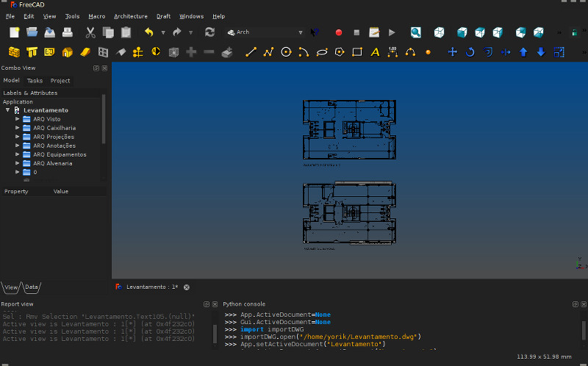Draw a Draft Line

[251, 52]
